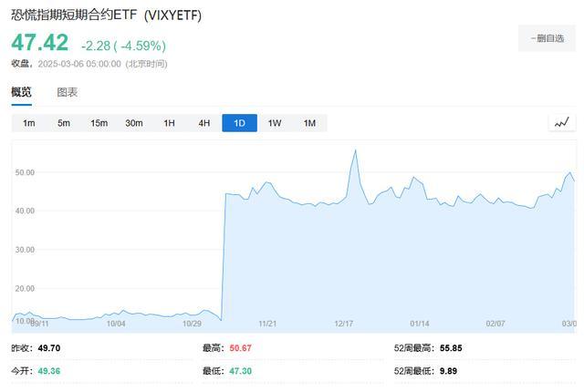Screen dimensions: 584x392
Task: Click the 52周最低 value 9.89
Action: 448,371
